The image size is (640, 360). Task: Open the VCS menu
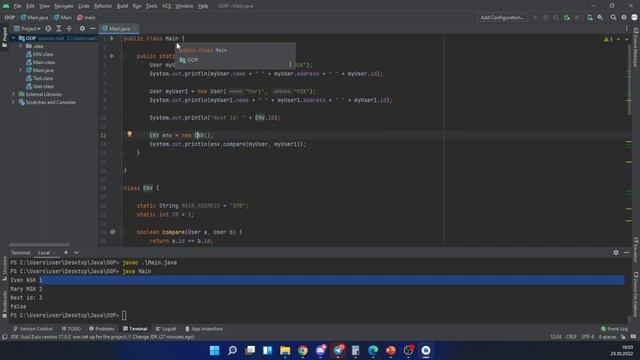(167, 6)
